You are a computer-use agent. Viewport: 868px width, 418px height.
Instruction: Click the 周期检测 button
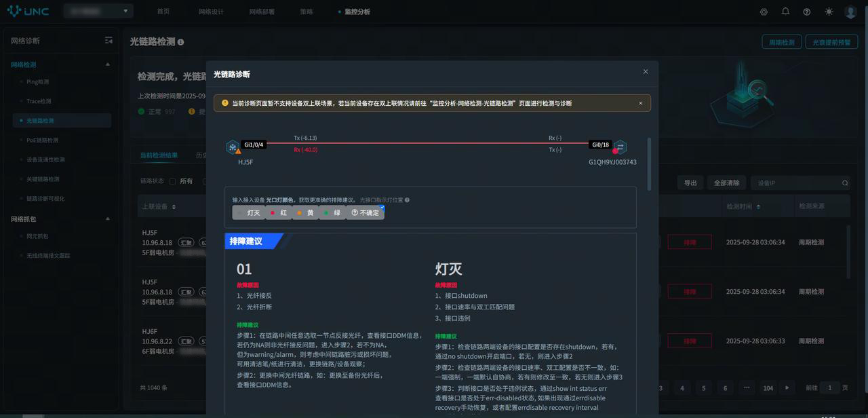tap(782, 42)
